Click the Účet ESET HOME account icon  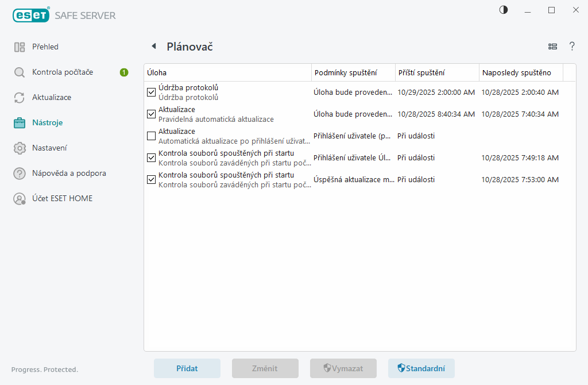click(x=20, y=199)
